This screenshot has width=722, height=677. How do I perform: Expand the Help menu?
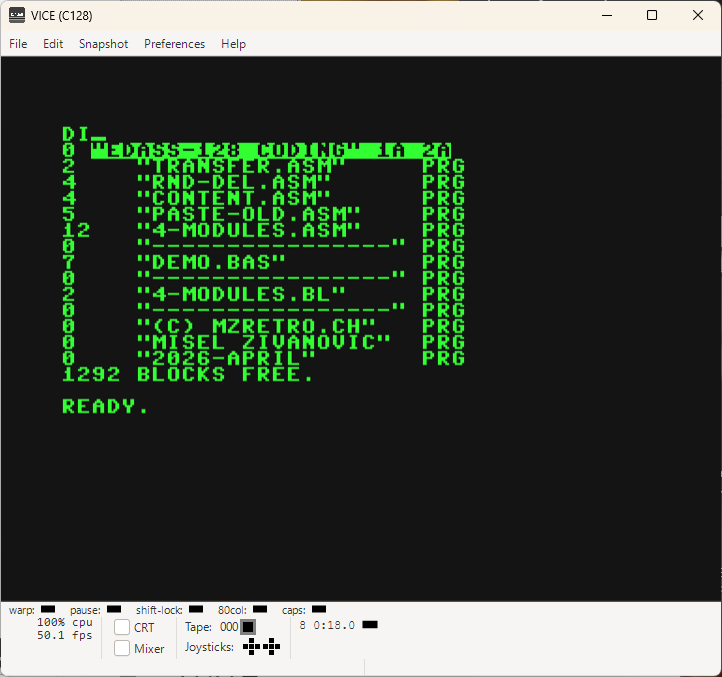[x=233, y=44]
